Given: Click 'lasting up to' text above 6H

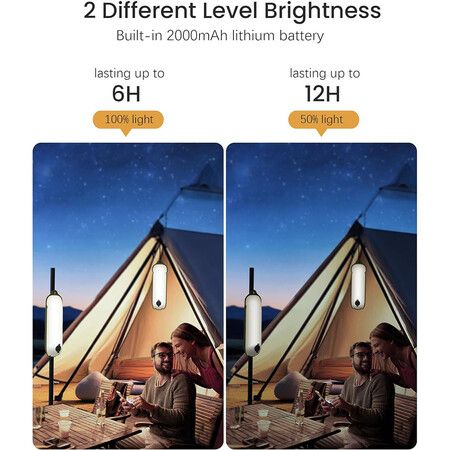Looking at the screenshot, I should (x=129, y=73).
